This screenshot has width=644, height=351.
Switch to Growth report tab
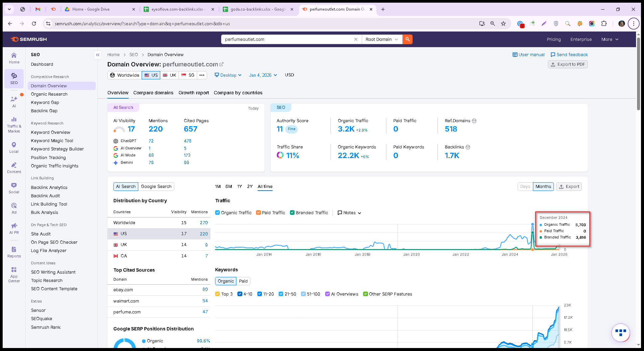coord(193,93)
